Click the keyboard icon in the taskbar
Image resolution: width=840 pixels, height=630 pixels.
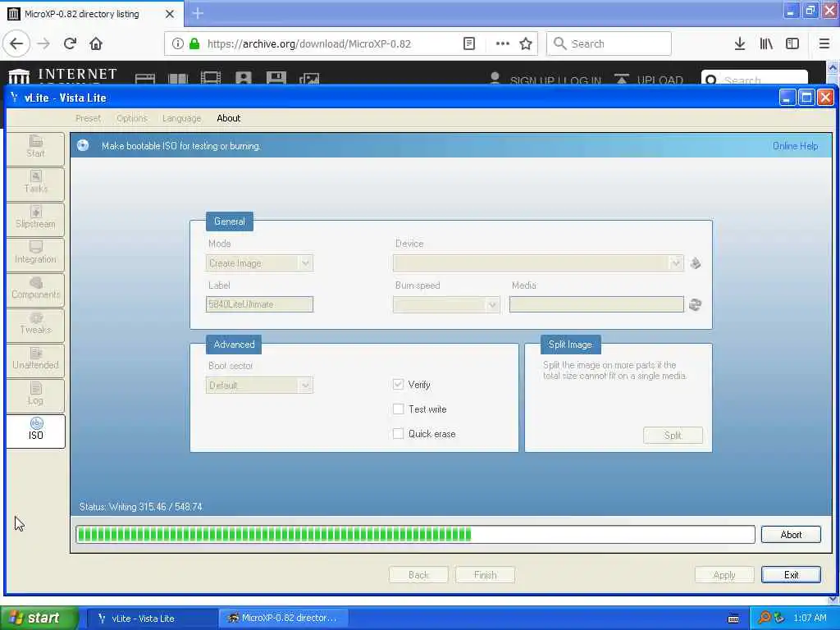point(733,619)
